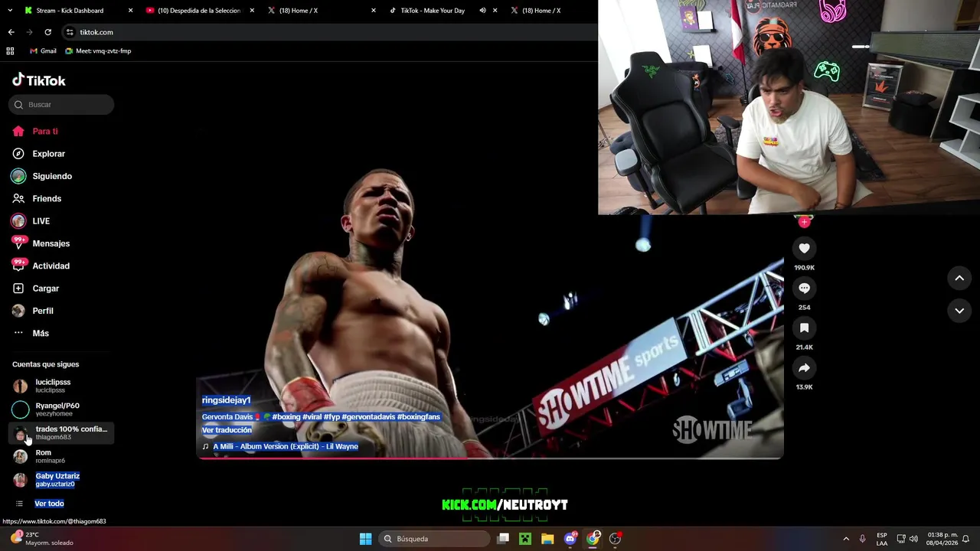Mute the TikTok tab audio icon
The width and height of the screenshot is (980, 551).
coord(482,11)
